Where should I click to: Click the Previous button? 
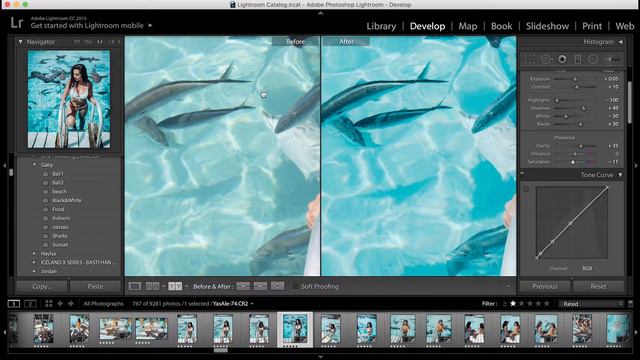(x=544, y=287)
